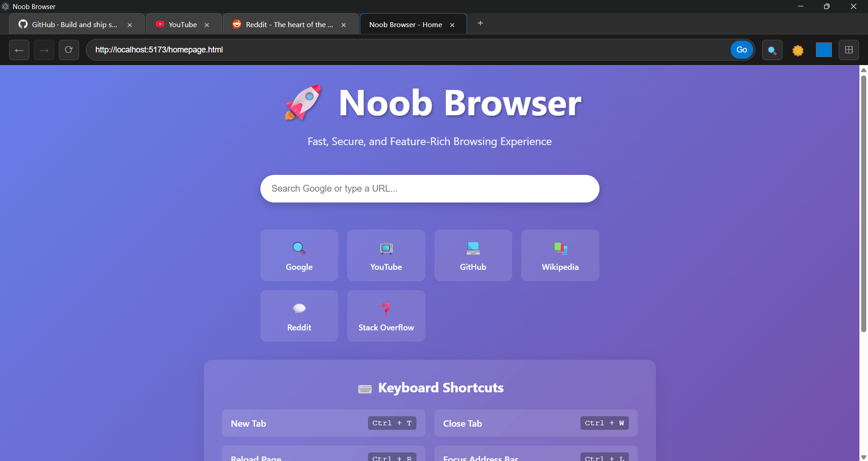Open a new tab with plus icon
This screenshot has height=461, width=868.
coord(480,23)
